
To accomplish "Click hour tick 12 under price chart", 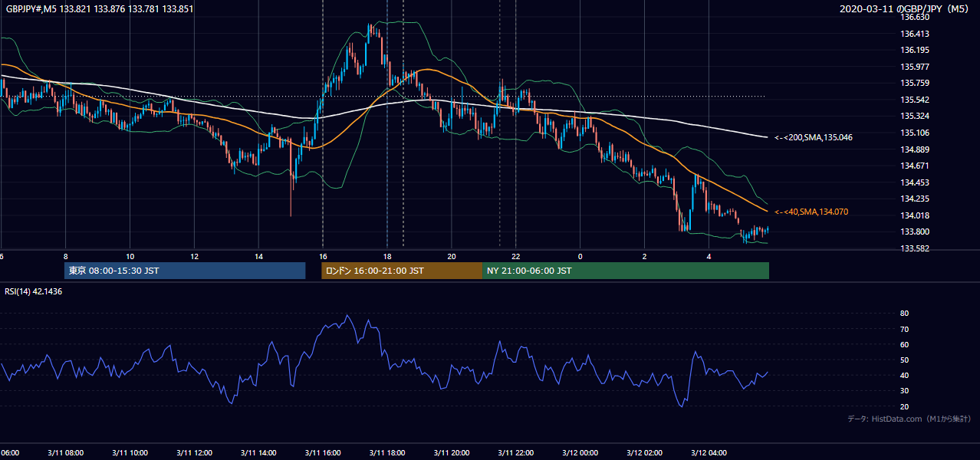I will [x=194, y=257].
